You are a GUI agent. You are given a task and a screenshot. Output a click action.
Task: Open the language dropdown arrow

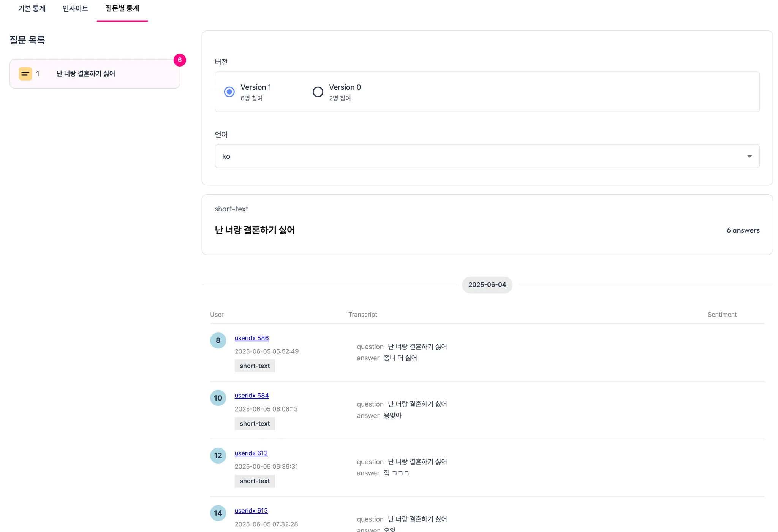point(749,157)
